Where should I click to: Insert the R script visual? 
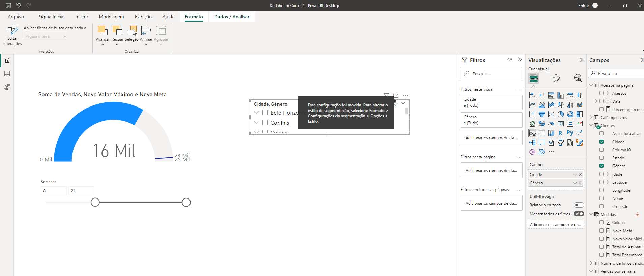[560, 133]
